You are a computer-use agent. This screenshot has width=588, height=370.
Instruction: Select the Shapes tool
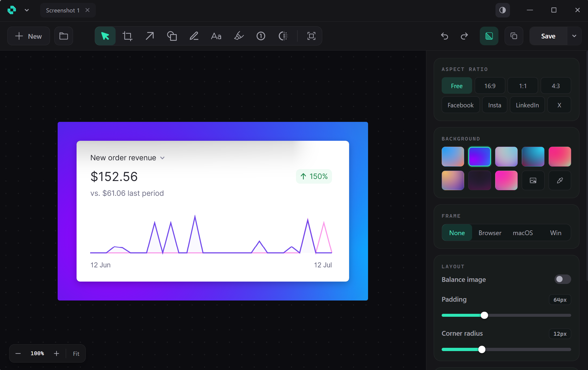coord(172,36)
